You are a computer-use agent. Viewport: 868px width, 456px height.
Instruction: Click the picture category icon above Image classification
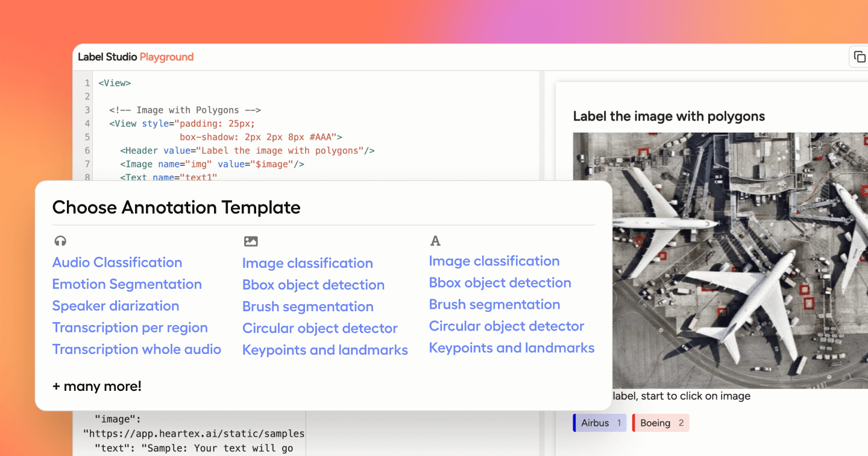(251, 241)
